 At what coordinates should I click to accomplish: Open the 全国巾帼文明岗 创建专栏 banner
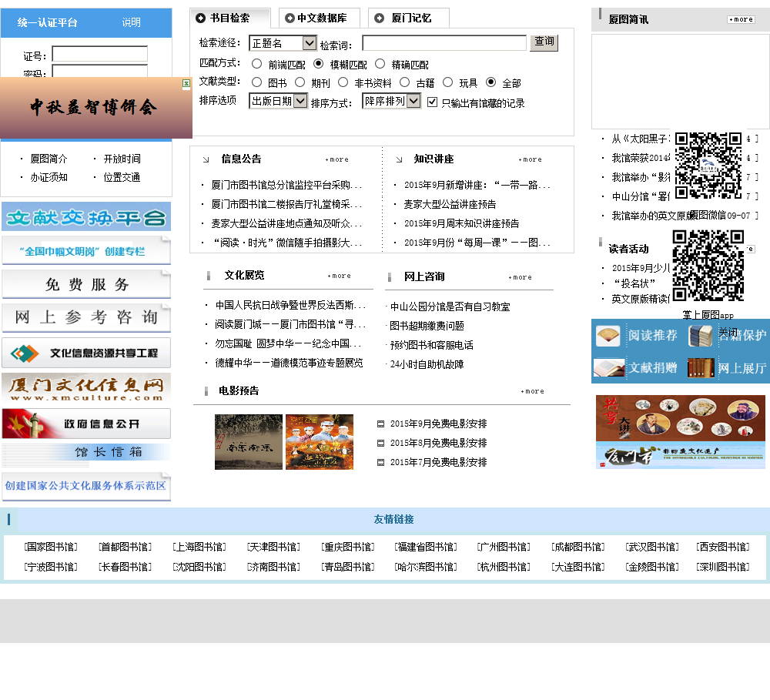coord(86,250)
